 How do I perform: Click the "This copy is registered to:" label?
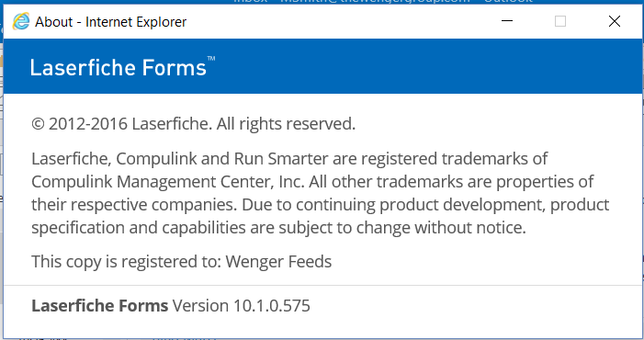[127, 262]
